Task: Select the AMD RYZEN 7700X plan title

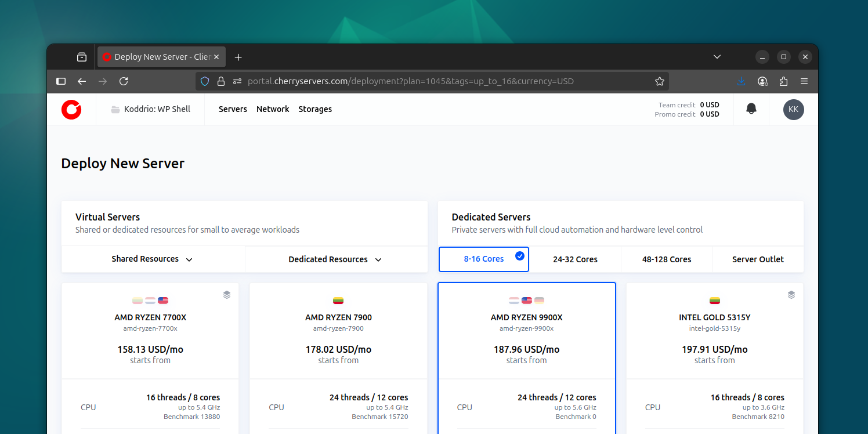Action: coord(150,317)
